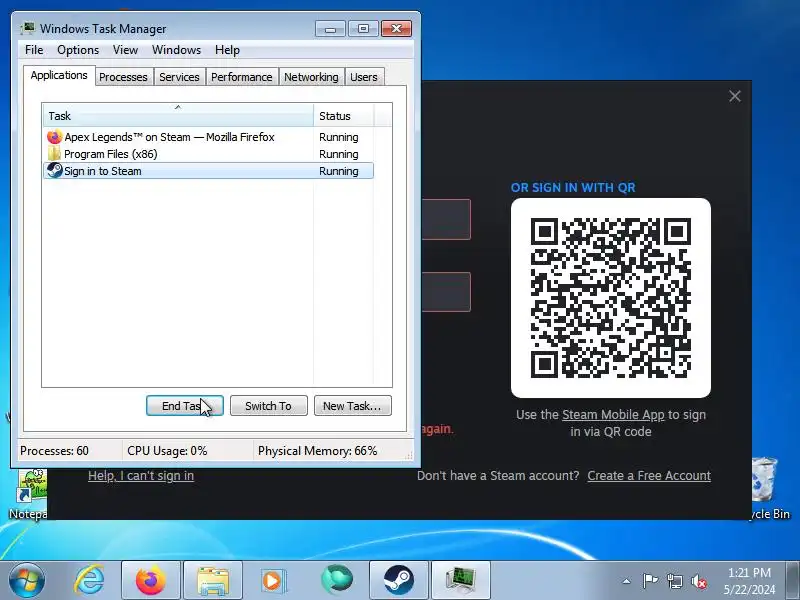Click 'Physical Memory: 66%' status entry
Image resolution: width=800 pixels, height=600 pixels.
click(x=317, y=451)
